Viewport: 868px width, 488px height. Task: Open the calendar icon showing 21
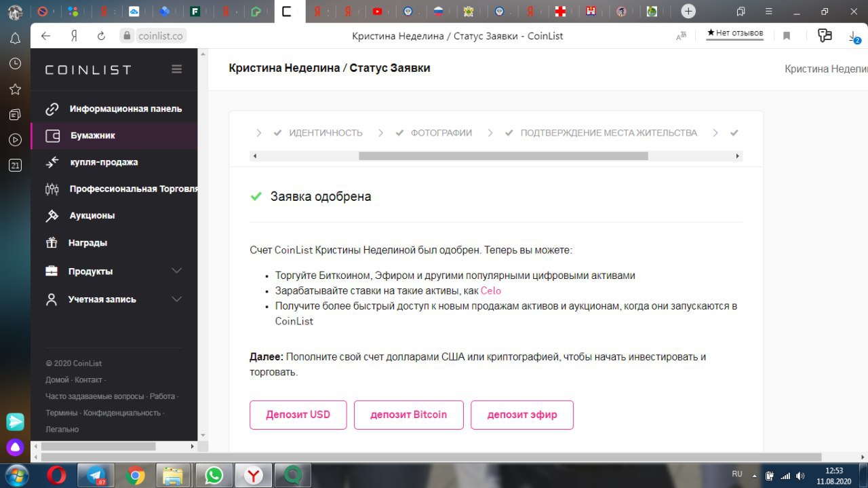15,165
